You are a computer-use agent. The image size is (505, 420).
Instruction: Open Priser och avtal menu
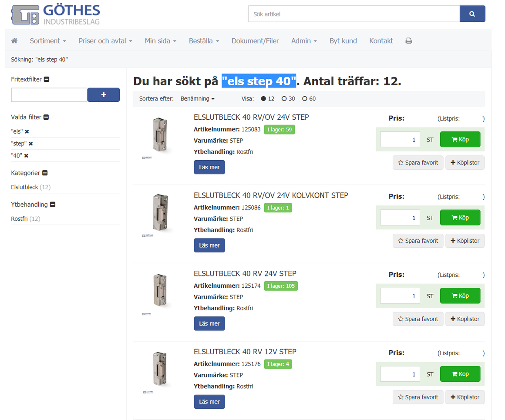click(105, 41)
